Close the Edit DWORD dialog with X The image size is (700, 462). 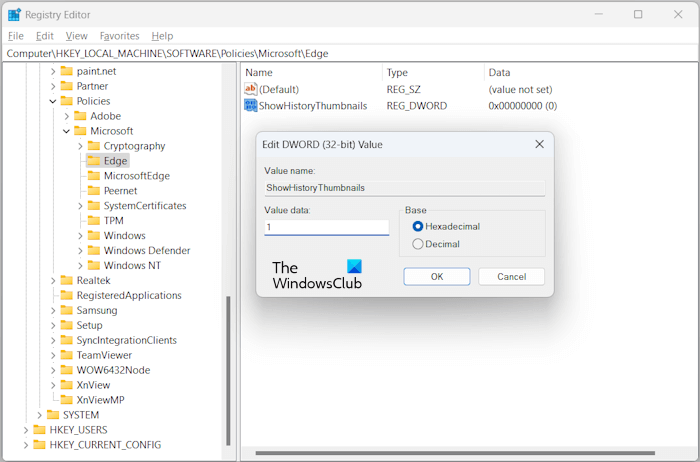pyautogui.click(x=539, y=144)
